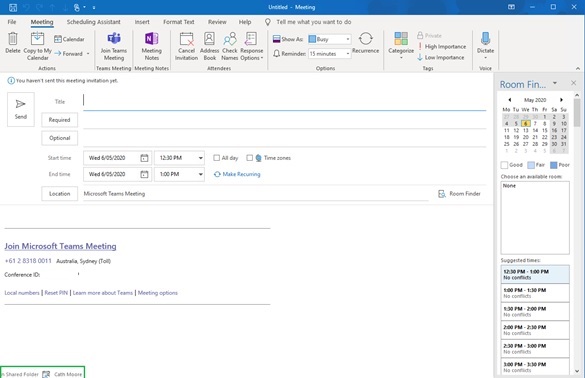Open Ribbon Display Options icon
This screenshot has height=378, width=585.
pyautogui.click(x=512, y=7)
